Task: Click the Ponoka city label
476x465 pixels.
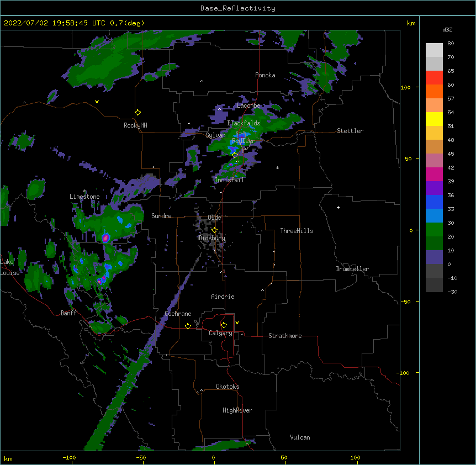Action: pyautogui.click(x=265, y=75)
